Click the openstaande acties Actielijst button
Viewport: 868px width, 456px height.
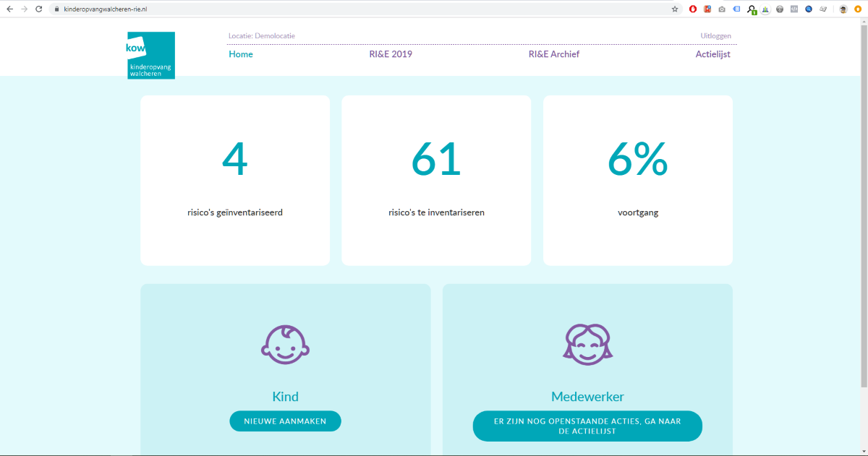click(x=587, y=426)
